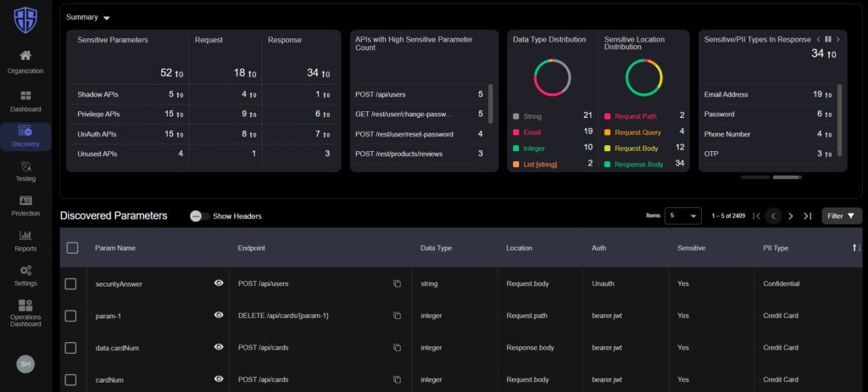Select the Discovery sidebar item
Viewport: 868px width, 392px height.
25,137
